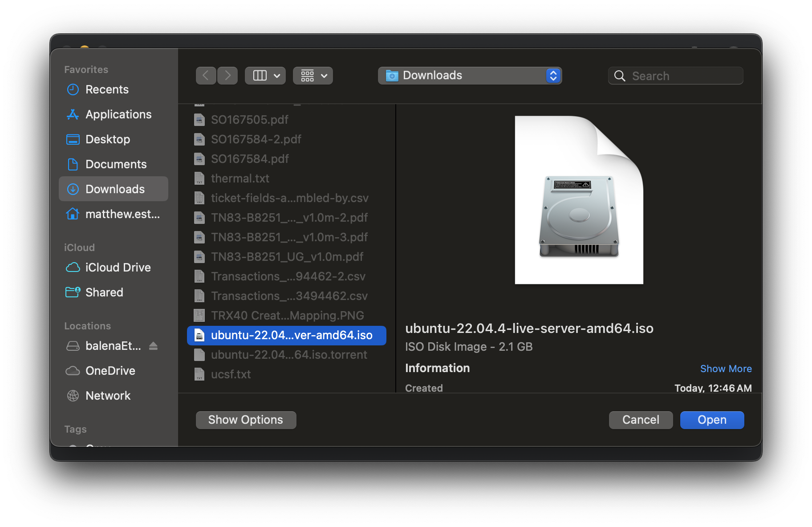Image resolution: width=812 pixels, height=527 pixels.
Task: Click the Applications sidebar icon
Action: [x=73, y=114]
